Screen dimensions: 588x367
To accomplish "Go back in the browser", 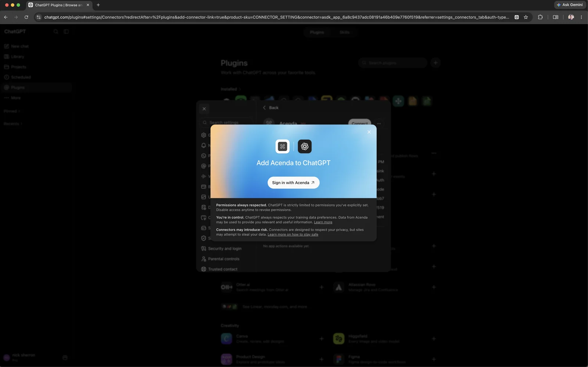I will (6, 17).
